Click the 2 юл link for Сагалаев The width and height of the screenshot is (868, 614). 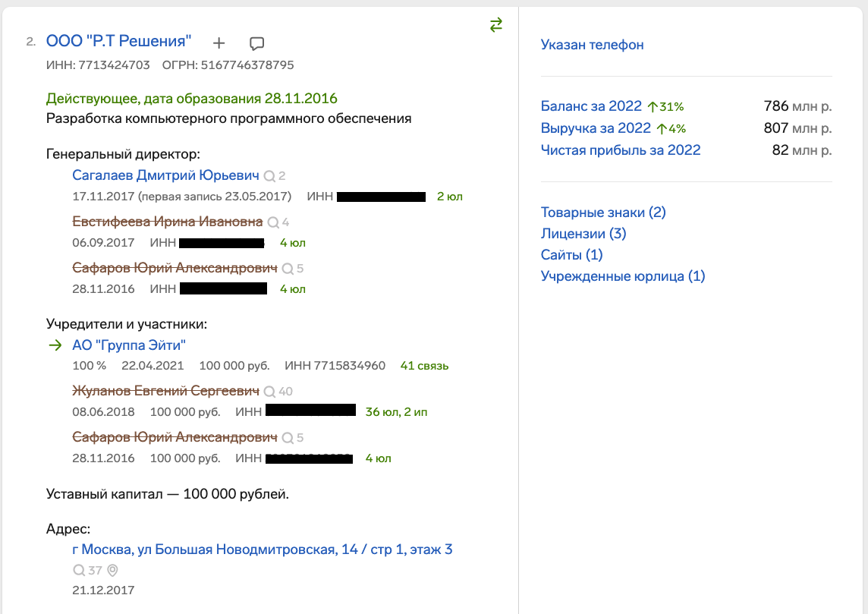(449, 197)
